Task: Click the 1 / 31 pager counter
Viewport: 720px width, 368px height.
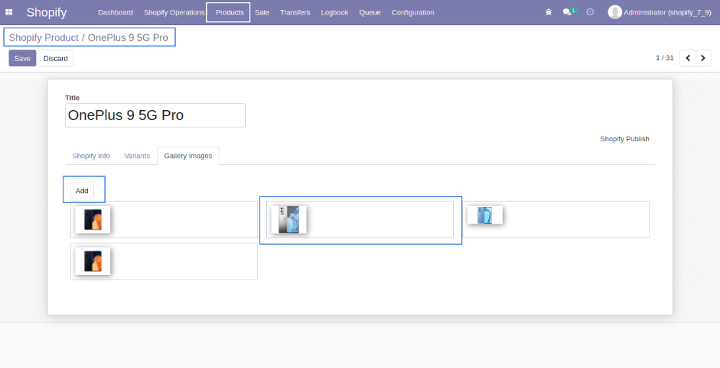Action: [664, 58]
